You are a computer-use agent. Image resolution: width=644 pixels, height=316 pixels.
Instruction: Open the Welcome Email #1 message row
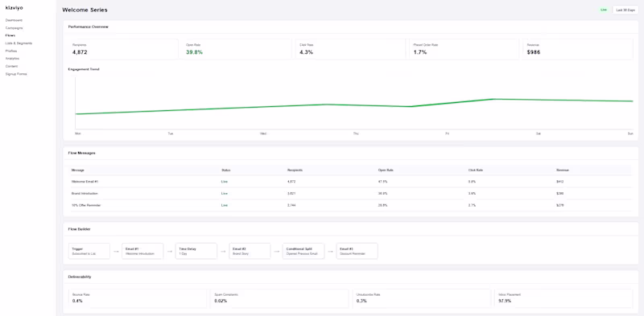point(351,182)
